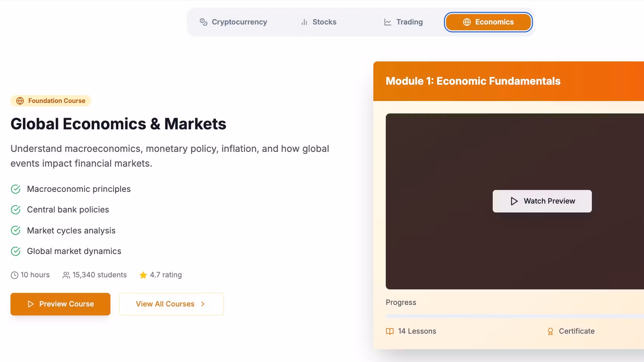Click the students people icon
This screenshot has width=644, height=362.
coord(66,275)
